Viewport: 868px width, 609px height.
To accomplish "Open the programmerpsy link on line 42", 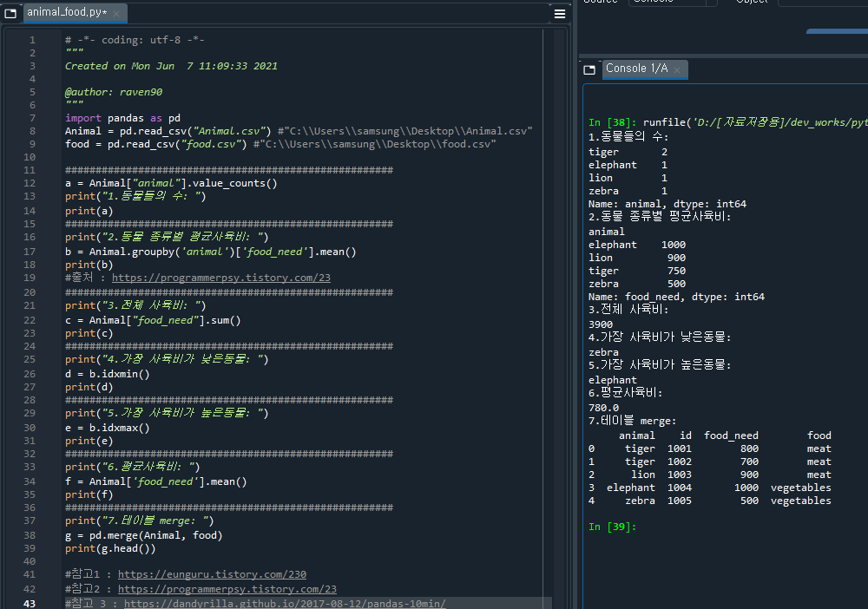I will coord(227,589).
